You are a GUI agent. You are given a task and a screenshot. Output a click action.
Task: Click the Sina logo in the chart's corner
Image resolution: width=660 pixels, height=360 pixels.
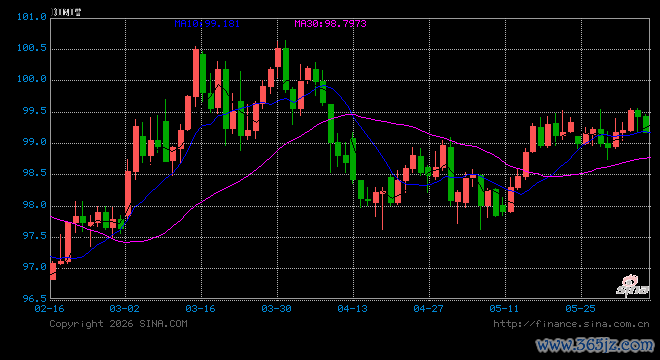[632, 286]
